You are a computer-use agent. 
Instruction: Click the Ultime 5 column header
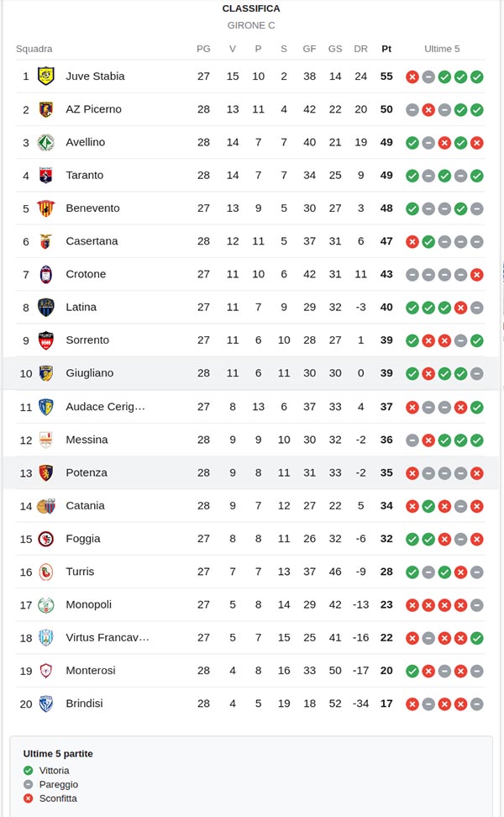442,49
